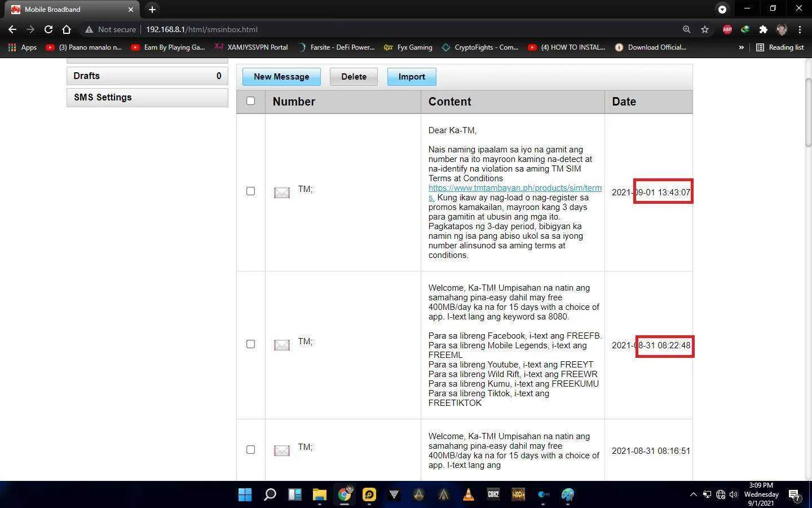
Task: Expand the hidden bookmarks overflow chevron
Action: 741,47
